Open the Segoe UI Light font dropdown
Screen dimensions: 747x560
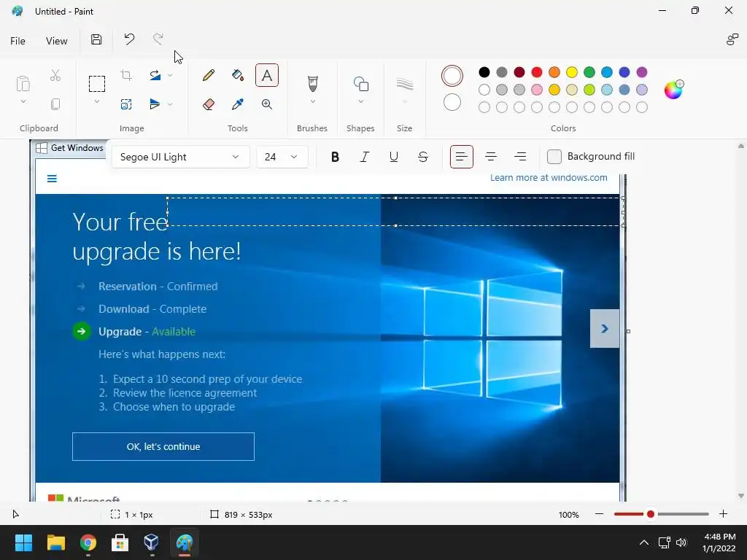pyautogui.click(x=181, y=157)
